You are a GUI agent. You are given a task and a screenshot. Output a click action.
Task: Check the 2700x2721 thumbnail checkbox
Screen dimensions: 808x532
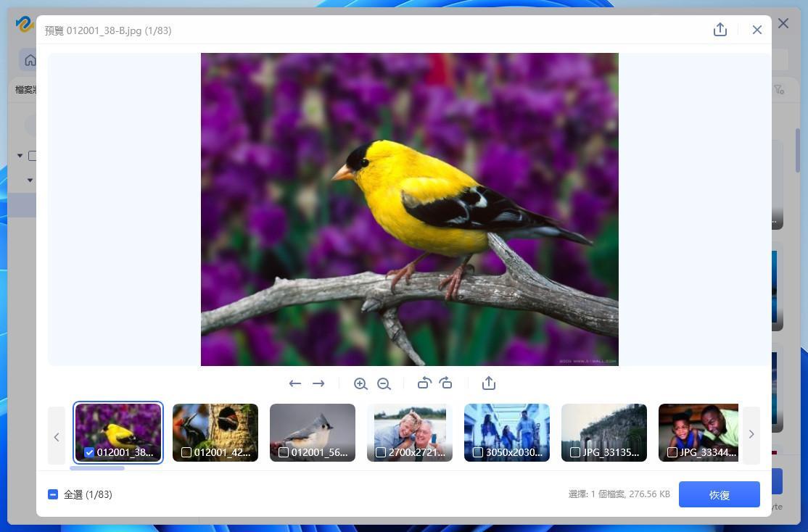[x=381, y=453]
